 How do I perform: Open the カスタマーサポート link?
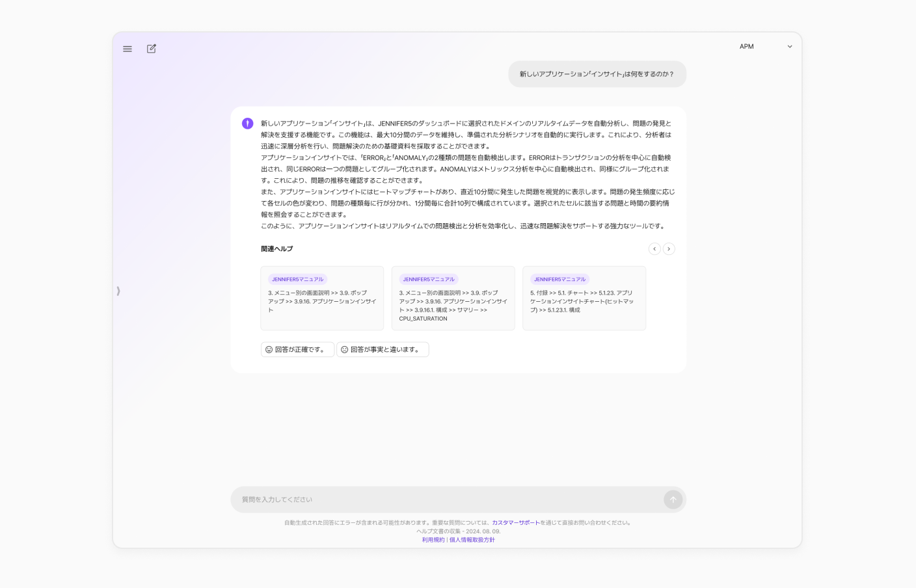click(515, 522)
